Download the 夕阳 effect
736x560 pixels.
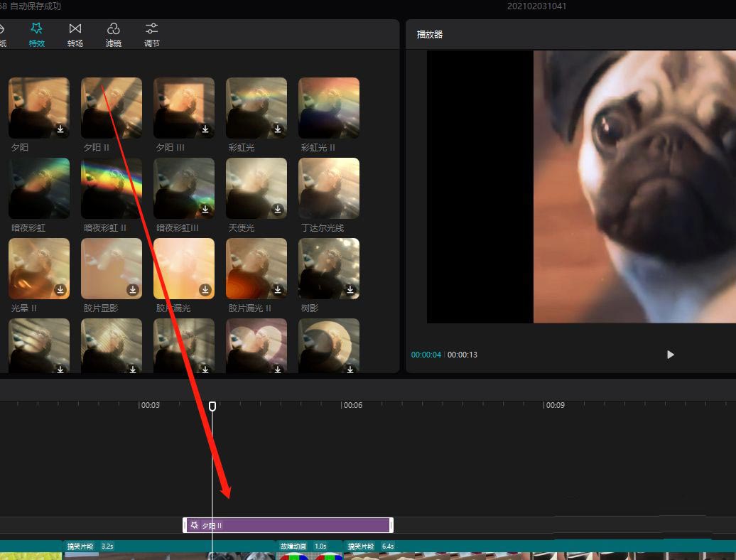click(60, 129)
